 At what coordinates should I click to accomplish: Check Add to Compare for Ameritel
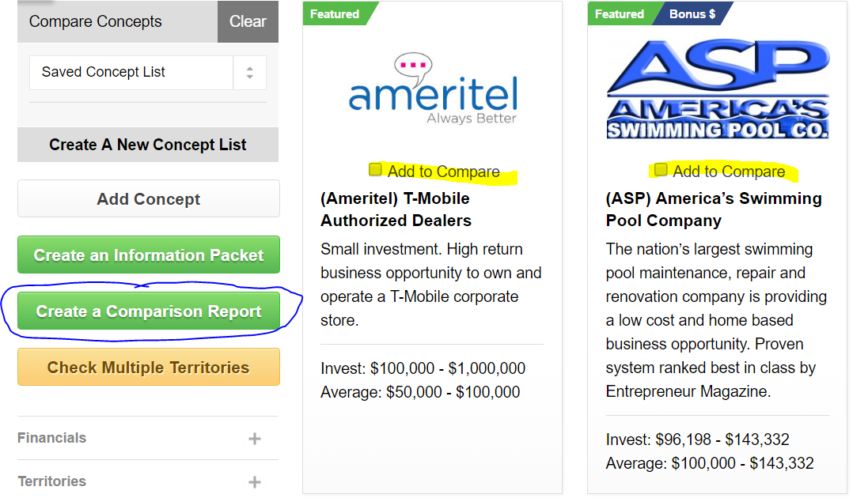point(375,169)
